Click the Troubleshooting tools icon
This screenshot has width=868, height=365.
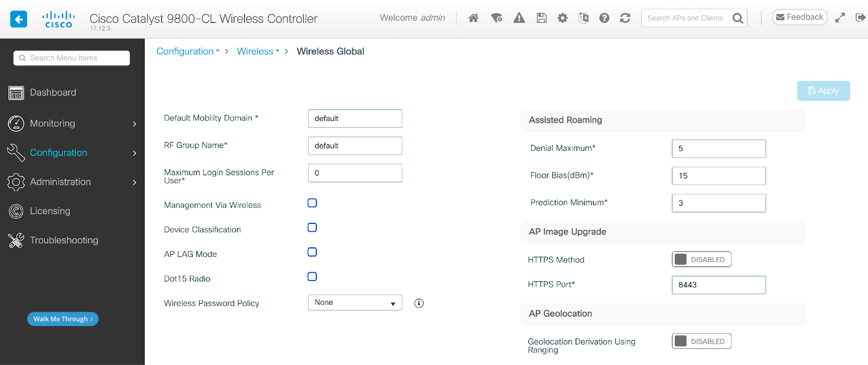[x=16, y=240]
